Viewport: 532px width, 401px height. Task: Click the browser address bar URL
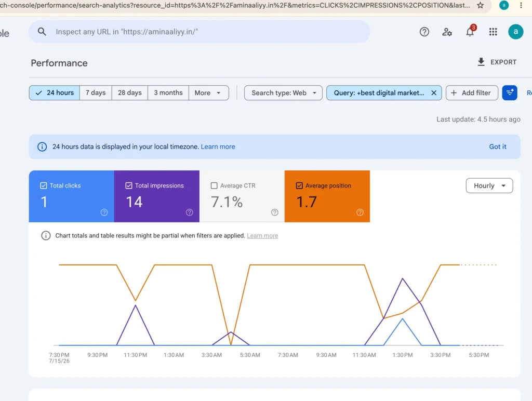(x=234, y=5)
